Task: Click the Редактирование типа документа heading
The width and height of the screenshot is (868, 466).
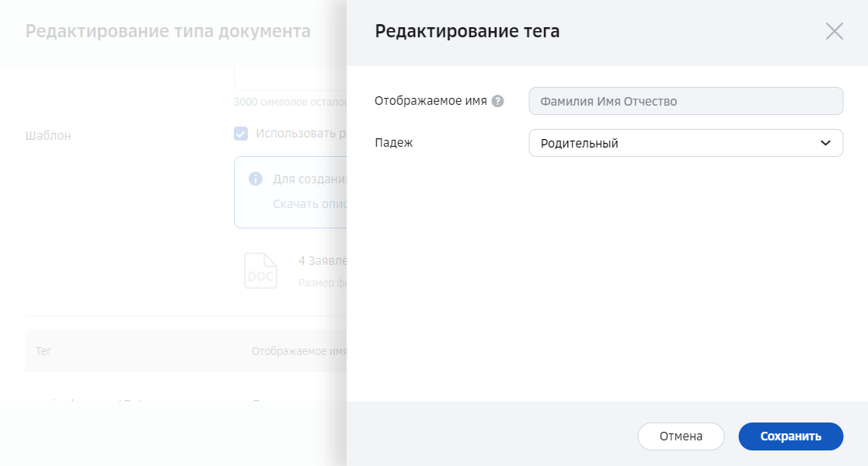Action: click(x=168, y=31)
